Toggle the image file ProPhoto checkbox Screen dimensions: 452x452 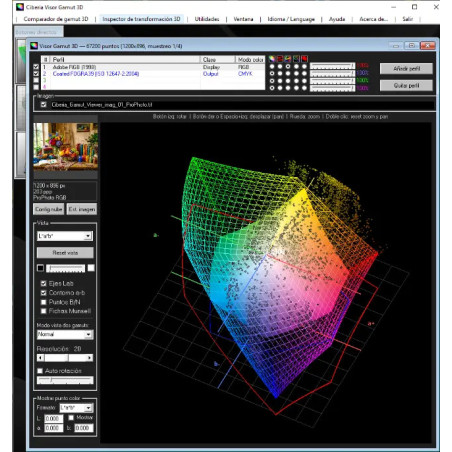43,105
